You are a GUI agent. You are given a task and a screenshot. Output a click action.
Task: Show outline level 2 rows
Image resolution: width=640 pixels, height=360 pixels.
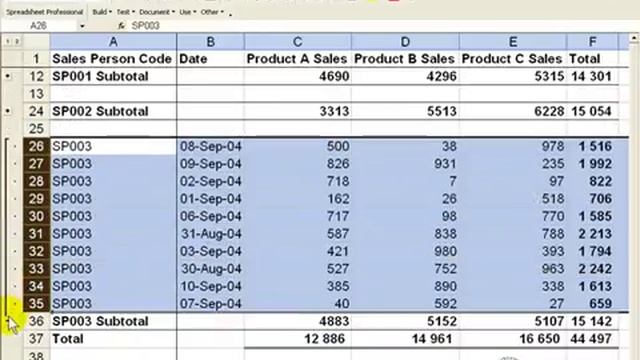pos(17,41)
